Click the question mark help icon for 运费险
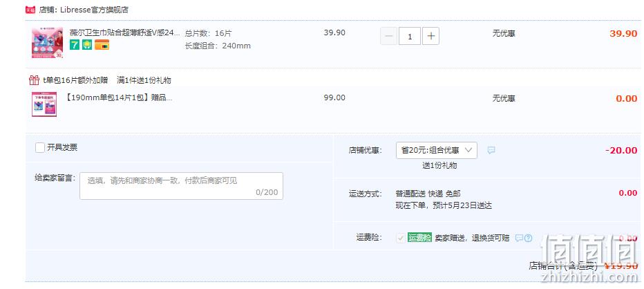This screenshot has height=289, width=644. 528,238
